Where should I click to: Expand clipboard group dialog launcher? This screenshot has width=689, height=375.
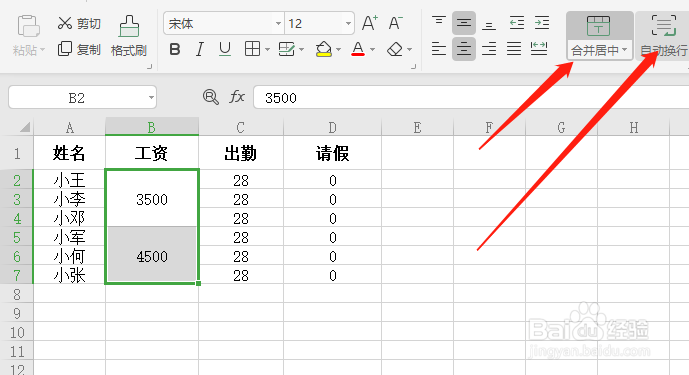pyautogui.click(x=149, y=66)
